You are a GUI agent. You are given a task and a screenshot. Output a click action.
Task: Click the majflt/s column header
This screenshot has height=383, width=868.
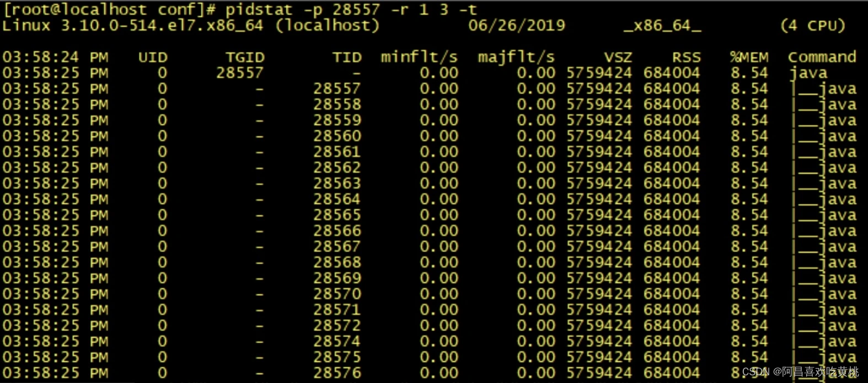coord(516,57)
